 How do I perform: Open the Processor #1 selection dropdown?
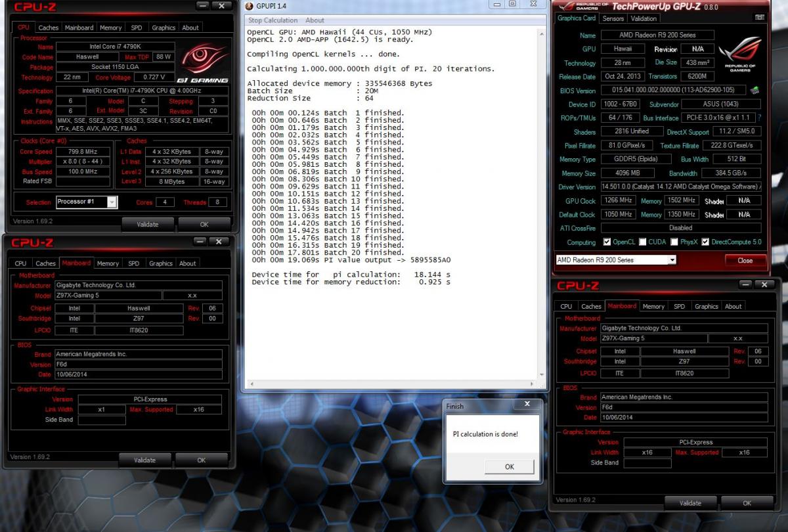click(112, 202)
